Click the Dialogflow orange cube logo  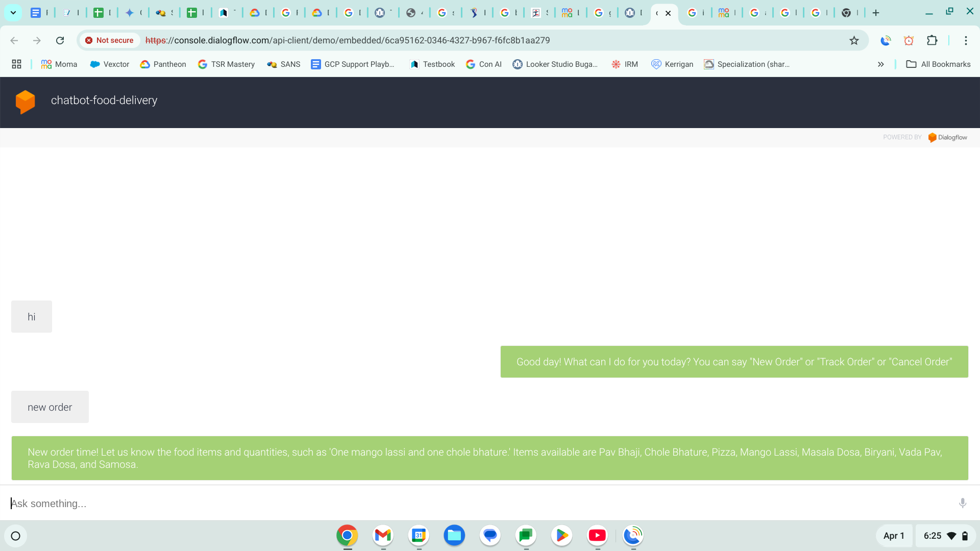coord(25,102)
